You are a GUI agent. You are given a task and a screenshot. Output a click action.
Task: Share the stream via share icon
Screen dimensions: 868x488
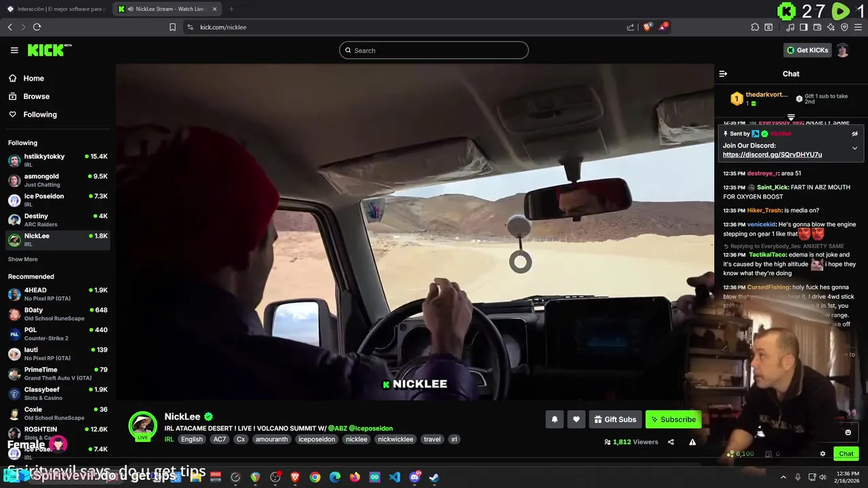tap(671, 442)
